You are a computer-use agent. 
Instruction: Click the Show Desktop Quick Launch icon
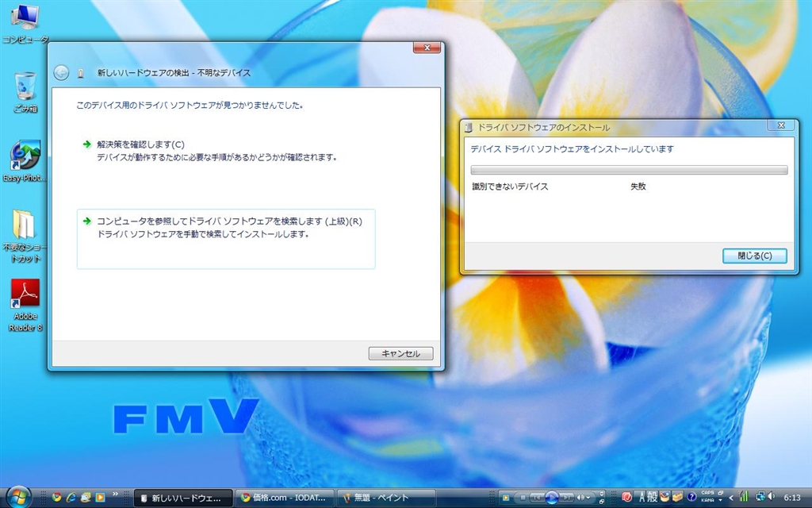pos(86,498)
